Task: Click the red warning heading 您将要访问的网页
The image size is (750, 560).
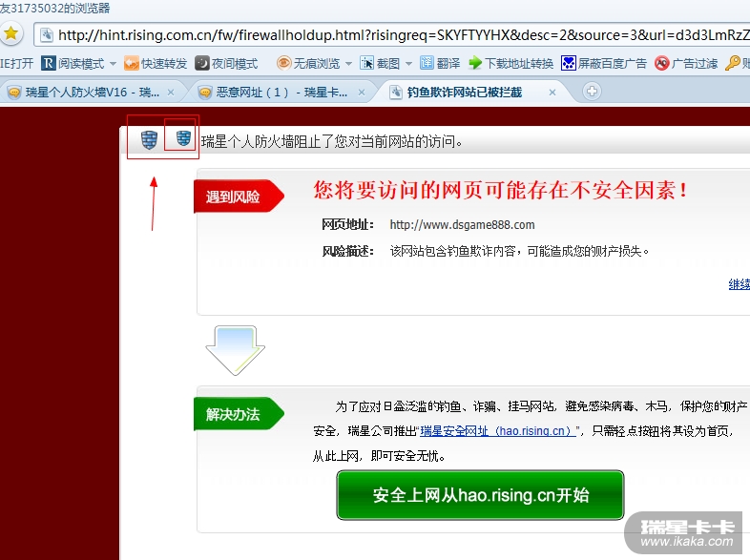Action: click(501, 190)
